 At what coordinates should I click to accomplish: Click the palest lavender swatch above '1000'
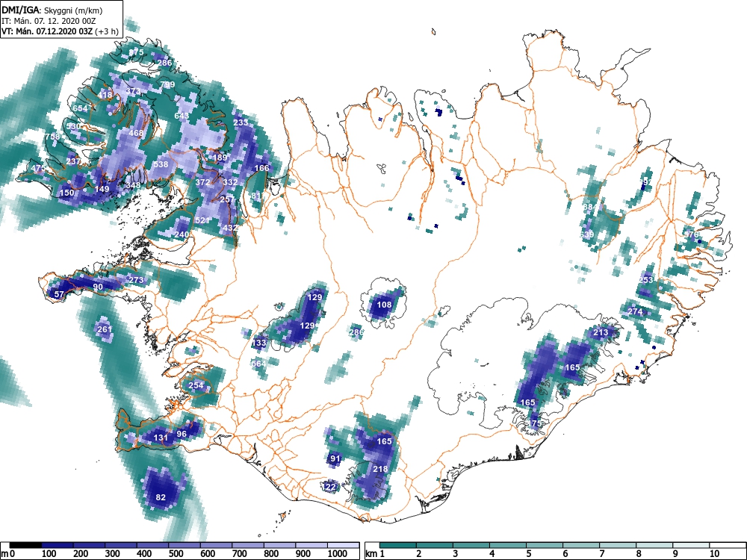click(343, 545)
